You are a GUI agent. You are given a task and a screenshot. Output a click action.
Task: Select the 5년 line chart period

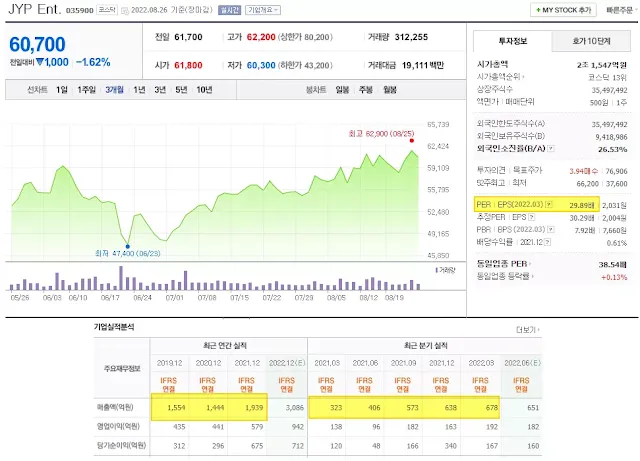point(181,90)
